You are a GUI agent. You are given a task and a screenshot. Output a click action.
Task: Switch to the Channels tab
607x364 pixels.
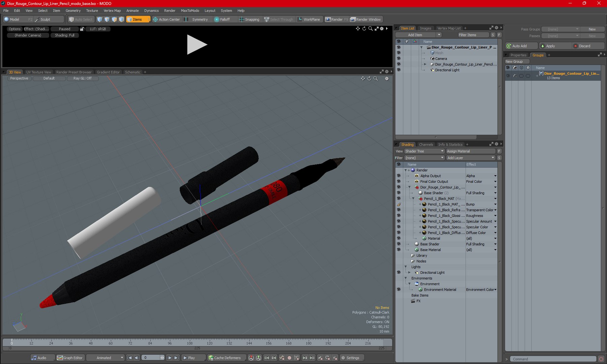point(426,145)
